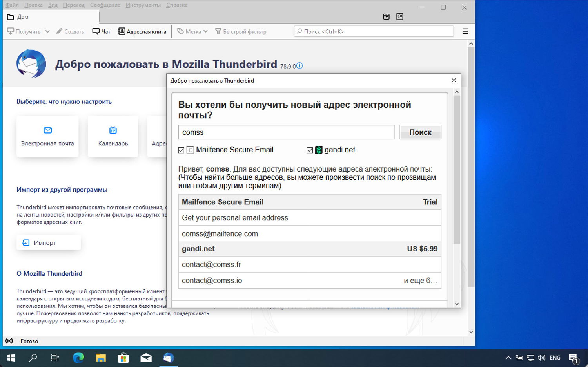This screenshot has width=588, height=367.
Task: Click the Thunderbird logo on the welcome page
Action: tap(31, 63)
